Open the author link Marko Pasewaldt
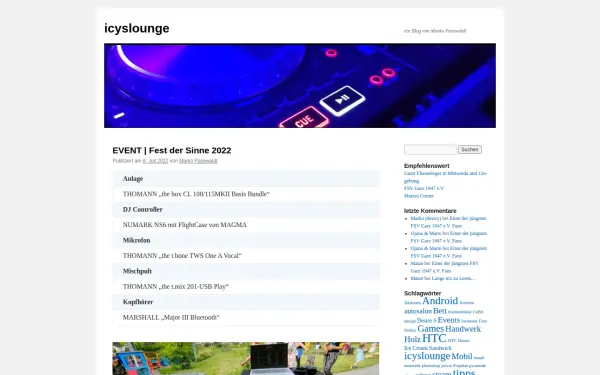600x375 pixels. pos(198,161)
